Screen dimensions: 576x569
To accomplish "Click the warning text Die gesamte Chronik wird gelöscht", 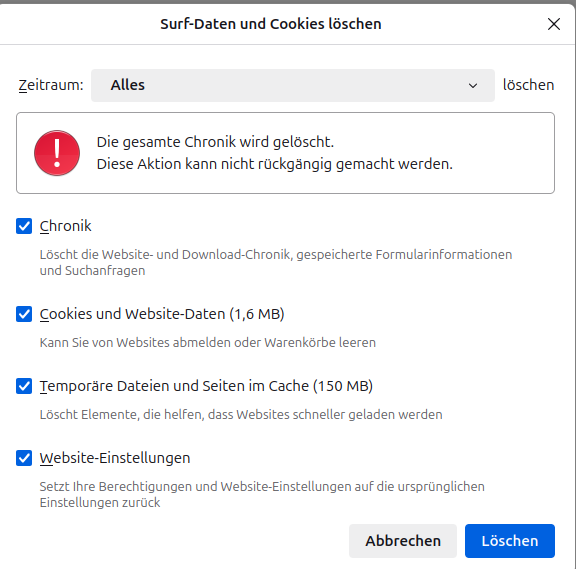I will 215,142.
